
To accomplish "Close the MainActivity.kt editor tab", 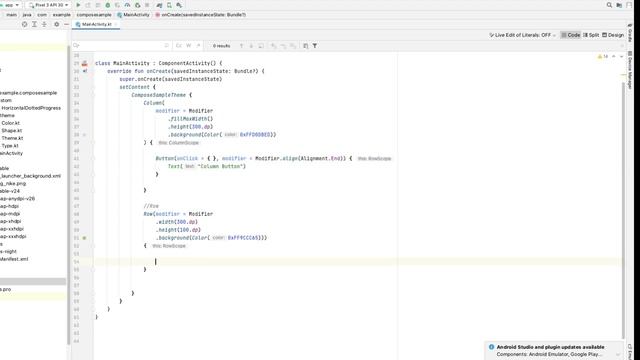I will pos(116,24).
